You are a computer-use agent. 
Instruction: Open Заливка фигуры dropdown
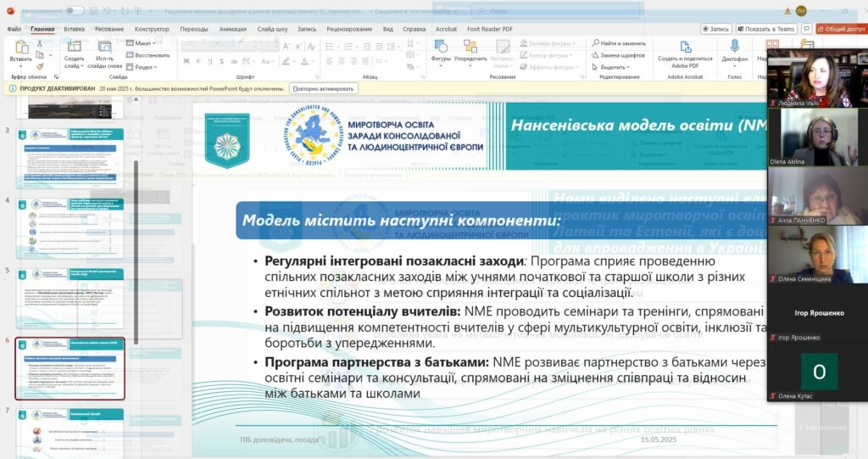tap(548, 43)
